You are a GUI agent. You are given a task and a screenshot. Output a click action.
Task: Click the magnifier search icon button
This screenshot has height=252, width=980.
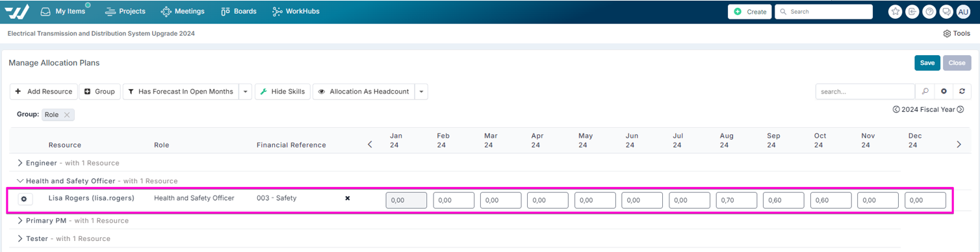tap(925, 92)
